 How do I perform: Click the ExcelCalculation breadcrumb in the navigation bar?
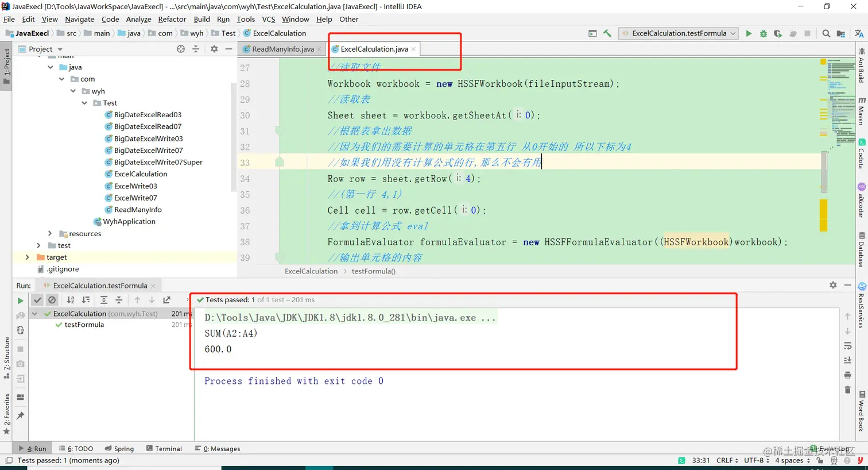tap(274, 33)
